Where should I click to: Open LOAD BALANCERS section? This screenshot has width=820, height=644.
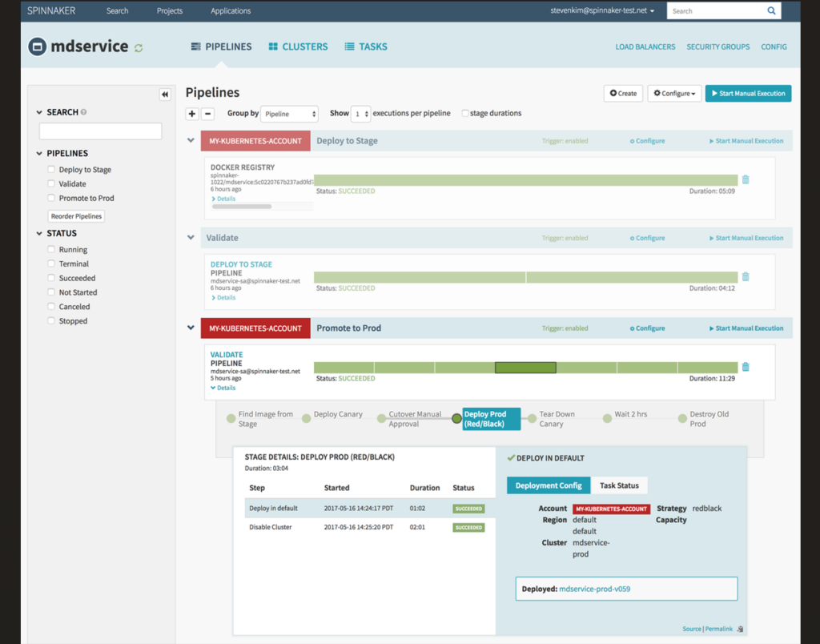coord(645,46)
